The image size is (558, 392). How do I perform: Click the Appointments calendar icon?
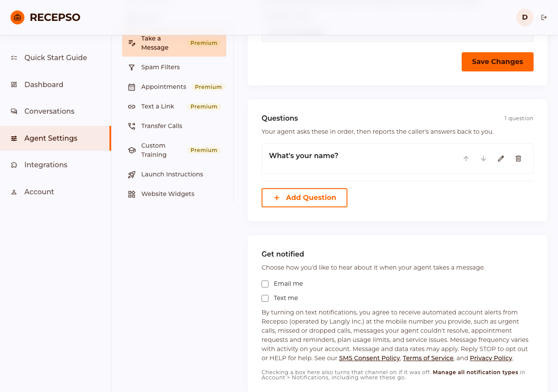click(132, 87)
